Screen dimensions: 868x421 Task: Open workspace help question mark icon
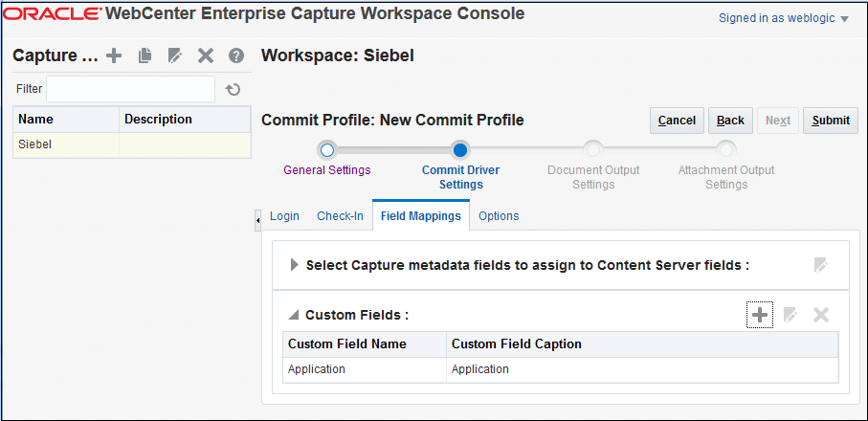pos(236,55)
